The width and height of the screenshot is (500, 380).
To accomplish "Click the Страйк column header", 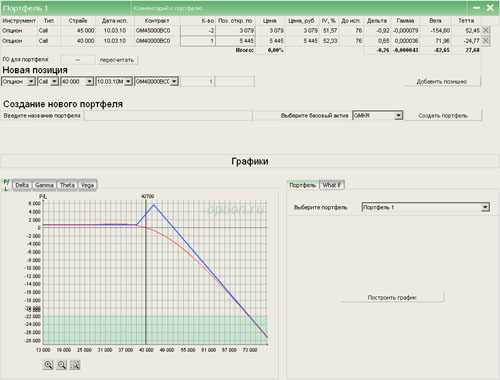I will (78, 21).
